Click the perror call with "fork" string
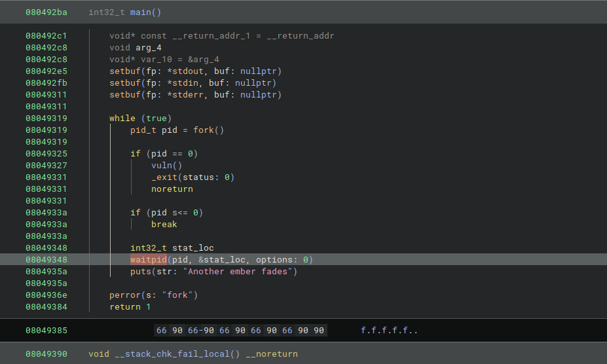 (x=154, y=295)
